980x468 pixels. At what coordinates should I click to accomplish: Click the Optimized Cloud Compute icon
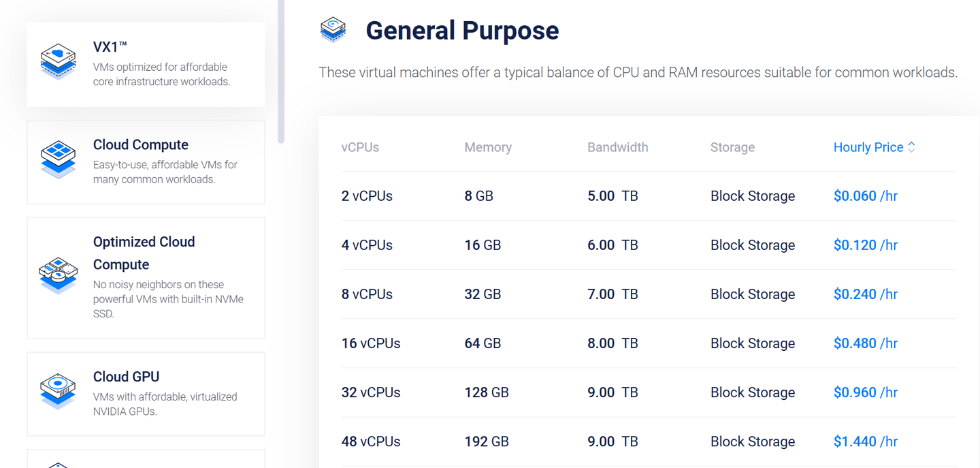tap(58, 275)
